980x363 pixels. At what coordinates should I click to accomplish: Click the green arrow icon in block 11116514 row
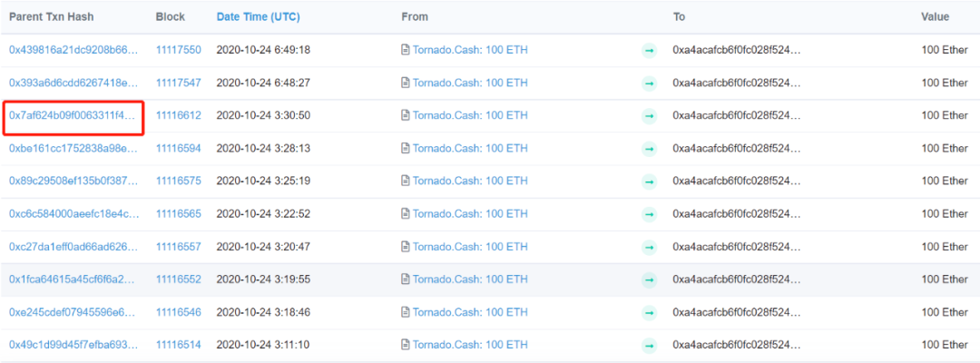click(x=649, y=346)
